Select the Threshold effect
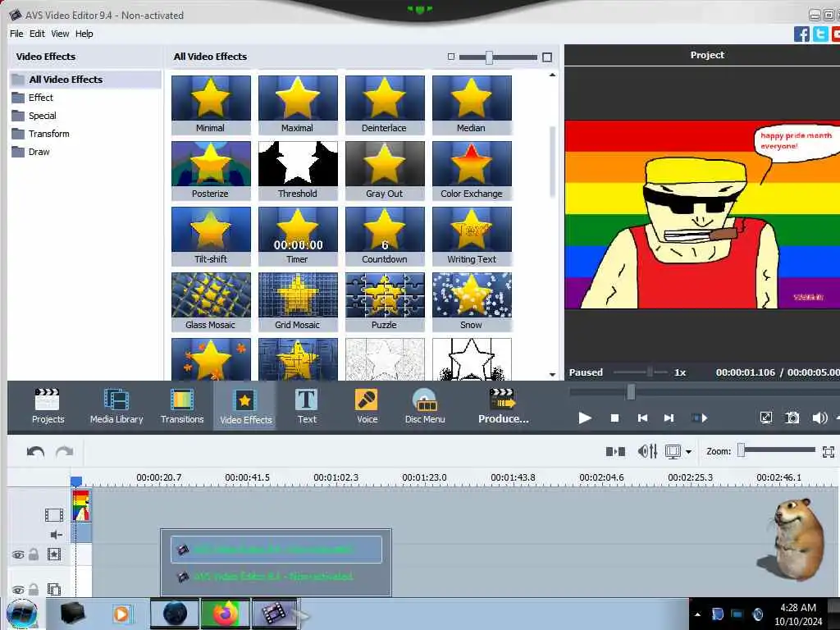This screenshot has width=840, height=630. [x=298, y=171]
